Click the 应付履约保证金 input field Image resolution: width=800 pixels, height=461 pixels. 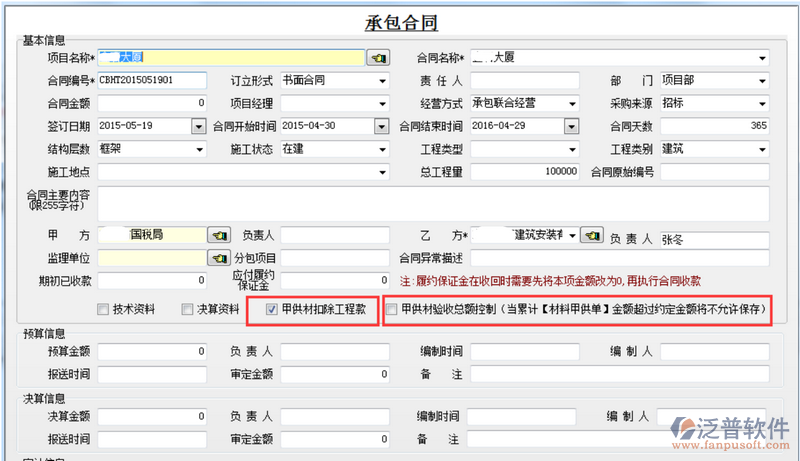[x=335, y=280]
